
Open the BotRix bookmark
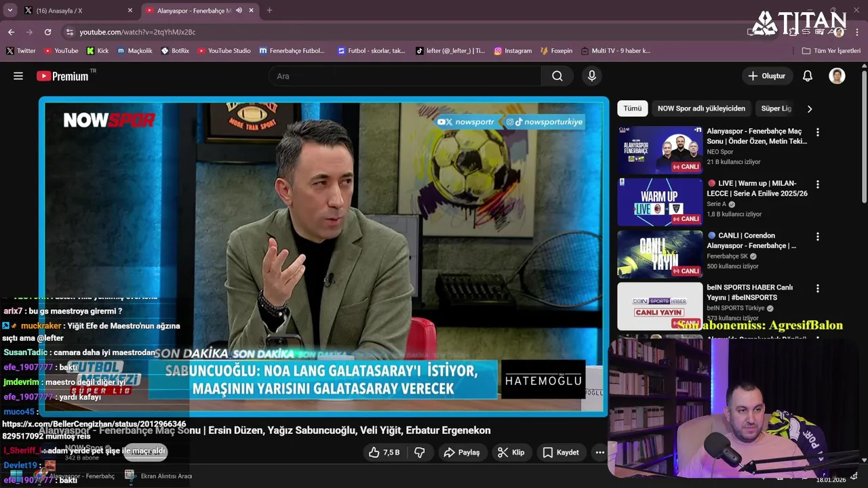(175, 51)
